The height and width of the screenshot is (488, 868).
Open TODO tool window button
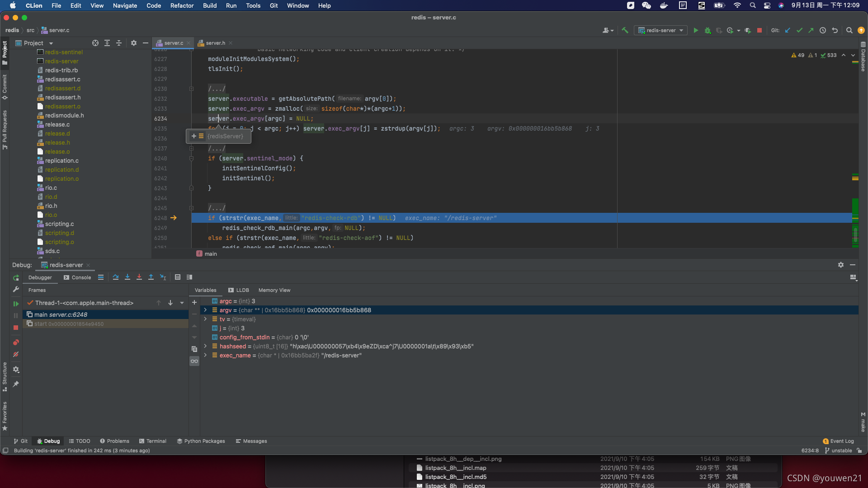80,441
